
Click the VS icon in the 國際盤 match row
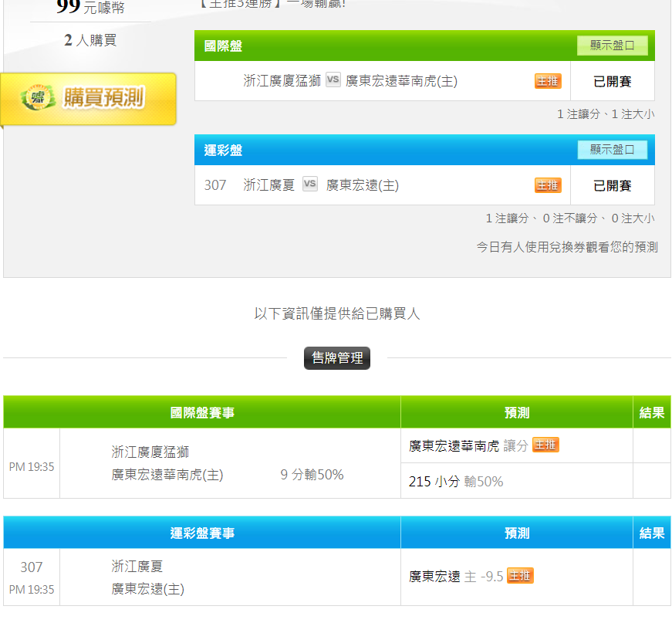point(333,80)
